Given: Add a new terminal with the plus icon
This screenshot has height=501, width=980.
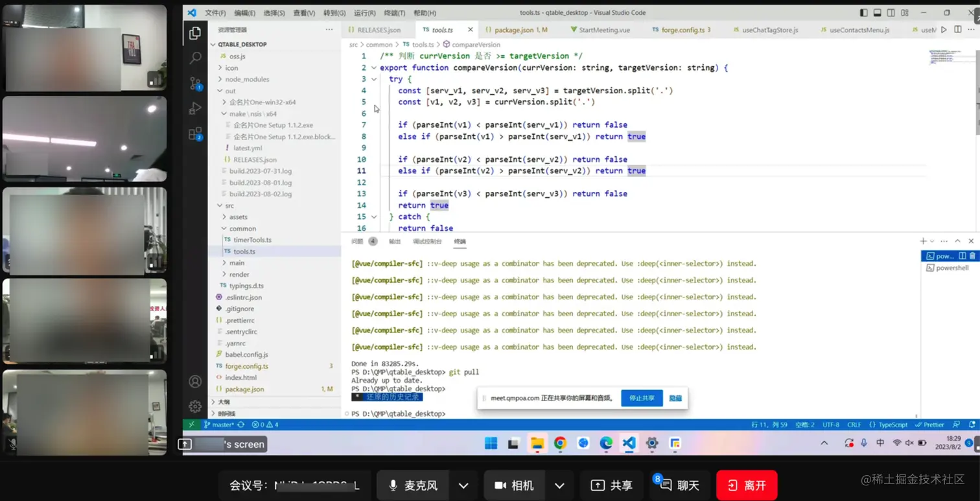Looking at the screenshot, I should click(x=923, y=241).
